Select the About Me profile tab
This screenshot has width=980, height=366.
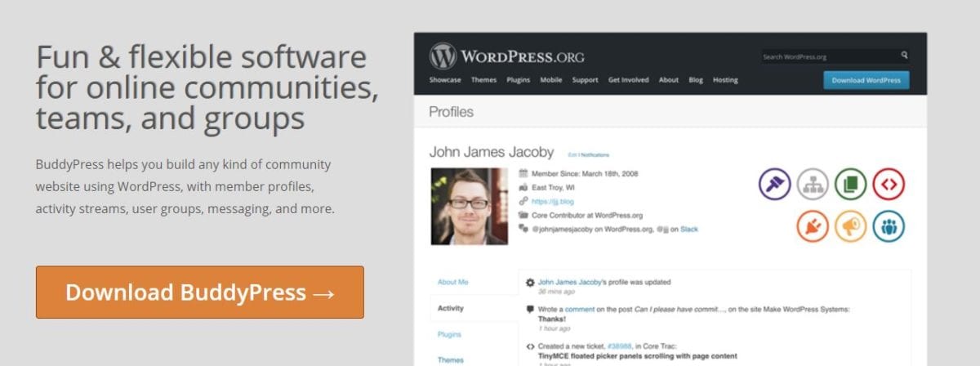coord(452,282)
